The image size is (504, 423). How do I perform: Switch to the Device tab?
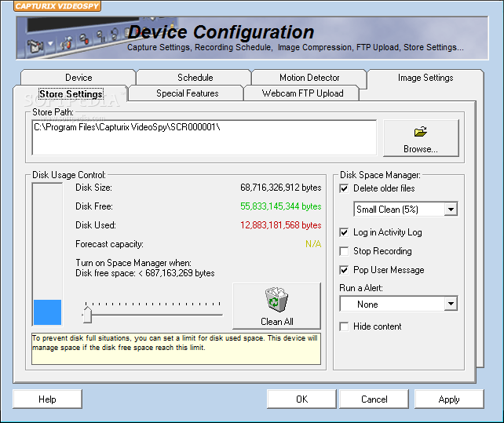pyautogui.click(x=79, y=78)
